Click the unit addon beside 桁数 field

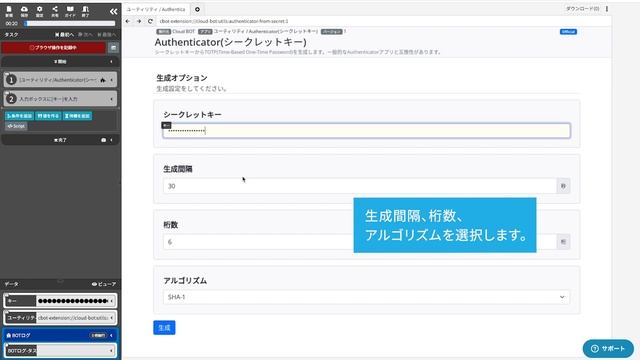563,242
